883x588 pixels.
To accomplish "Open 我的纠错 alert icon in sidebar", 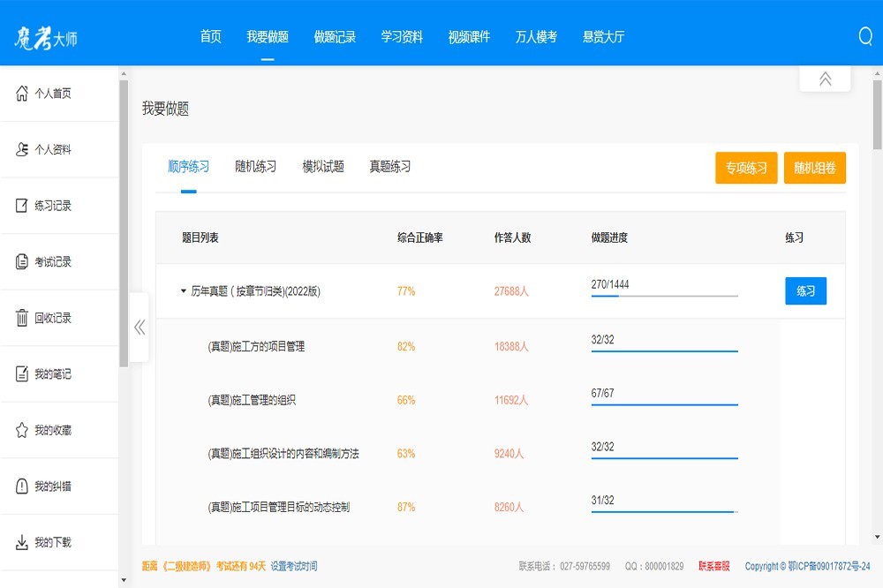I will coord(22,486).
